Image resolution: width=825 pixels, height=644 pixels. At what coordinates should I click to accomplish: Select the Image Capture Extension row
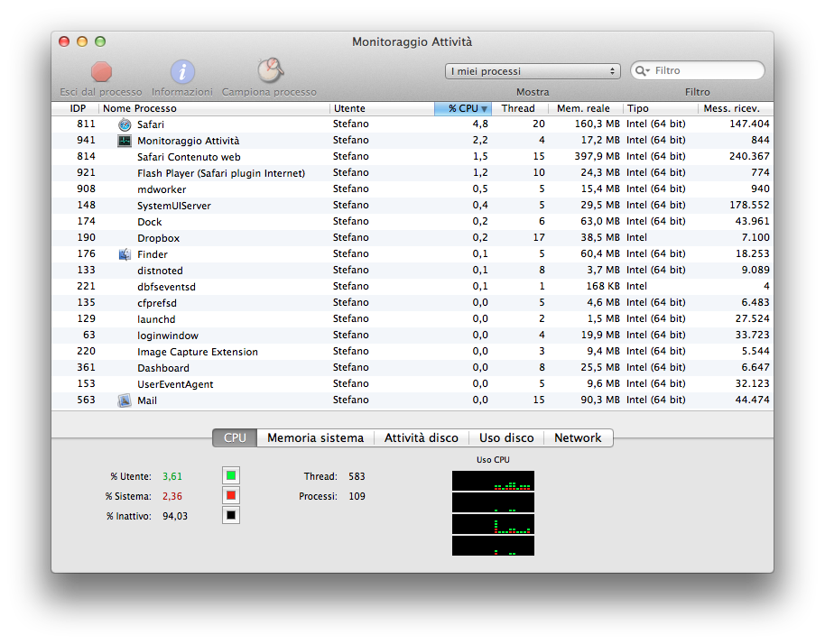[x=412, y=352]
